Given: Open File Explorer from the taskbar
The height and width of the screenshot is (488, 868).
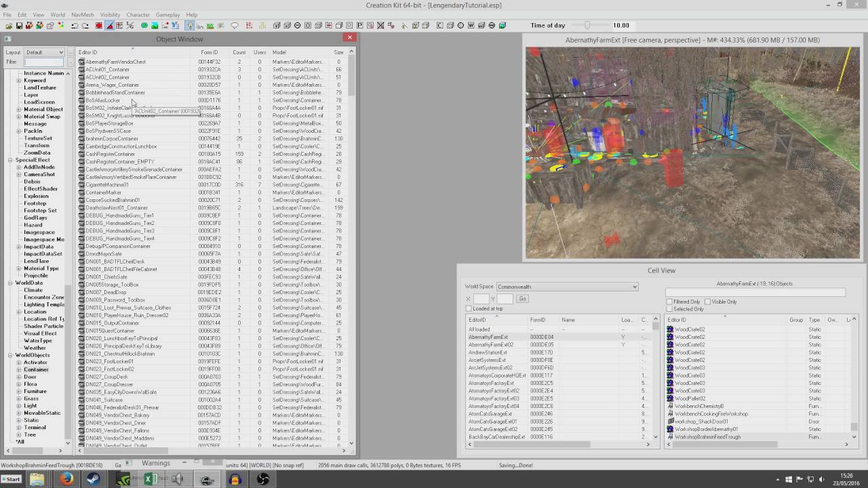Looking at the screenshot, I should pyautogui.click(x=37, y=479).
